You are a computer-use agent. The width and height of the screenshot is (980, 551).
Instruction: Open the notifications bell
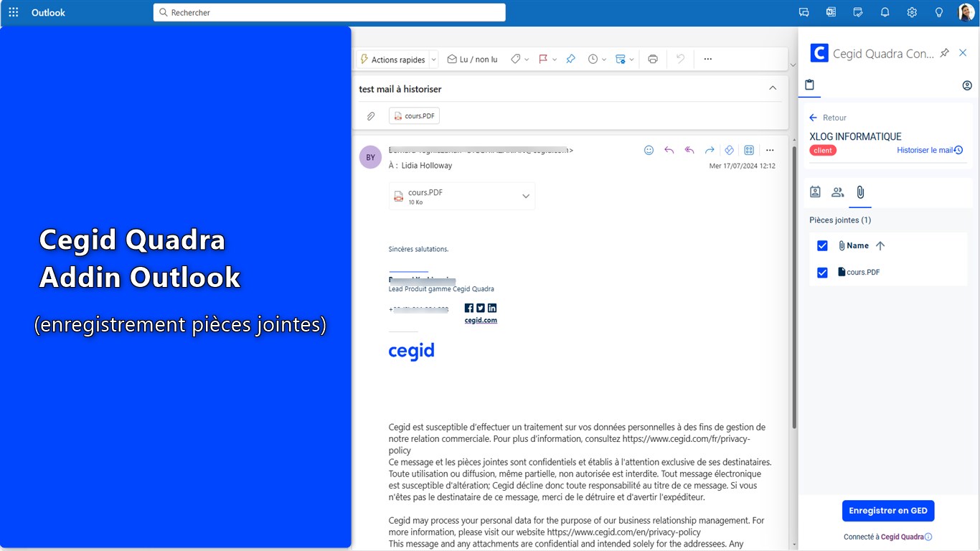coord(885,12)
